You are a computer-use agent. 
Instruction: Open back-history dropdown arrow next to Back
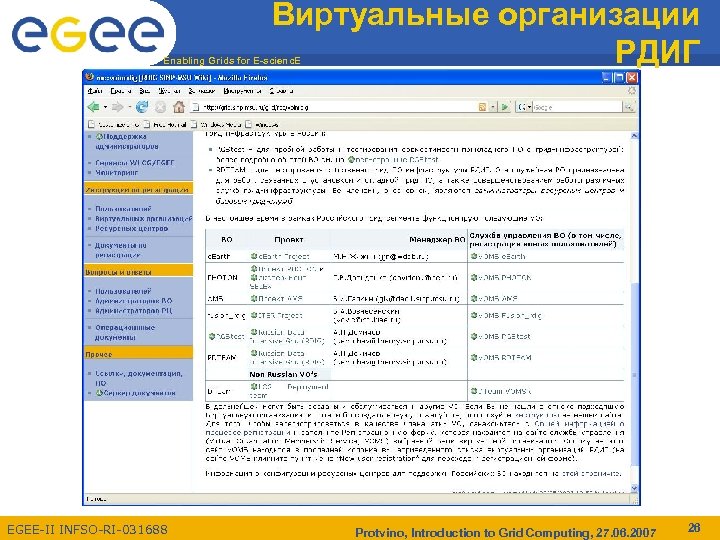(105, 107)
